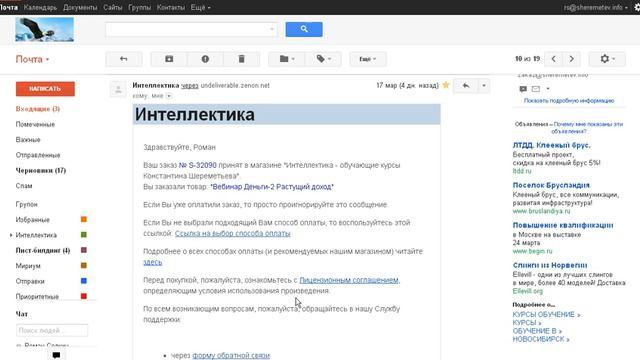Open ad 'Поселок Брусландия'
Screen dimensions: 640x360
click(551, 185)
